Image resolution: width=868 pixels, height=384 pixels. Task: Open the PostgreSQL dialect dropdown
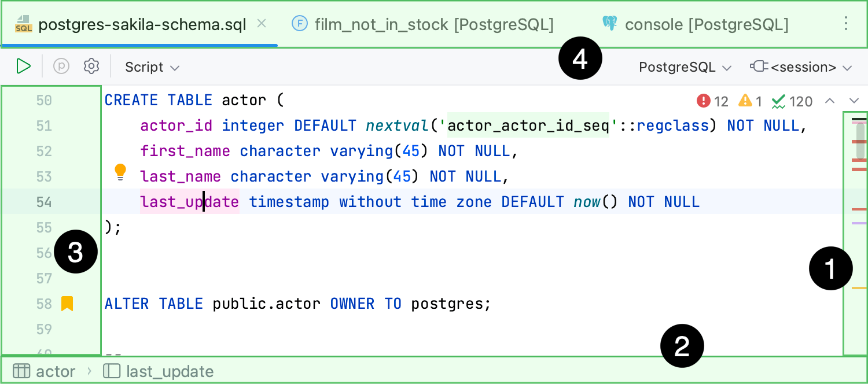pyautogui.click(x=685, y=67)
